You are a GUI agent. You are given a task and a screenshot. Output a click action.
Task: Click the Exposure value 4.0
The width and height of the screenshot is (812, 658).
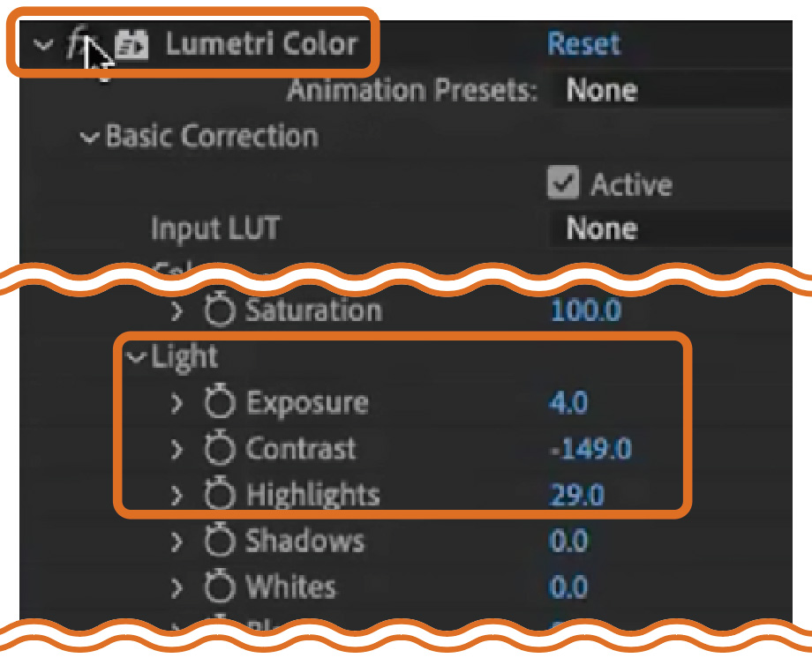pyautogui.click(x=568, y=403)
